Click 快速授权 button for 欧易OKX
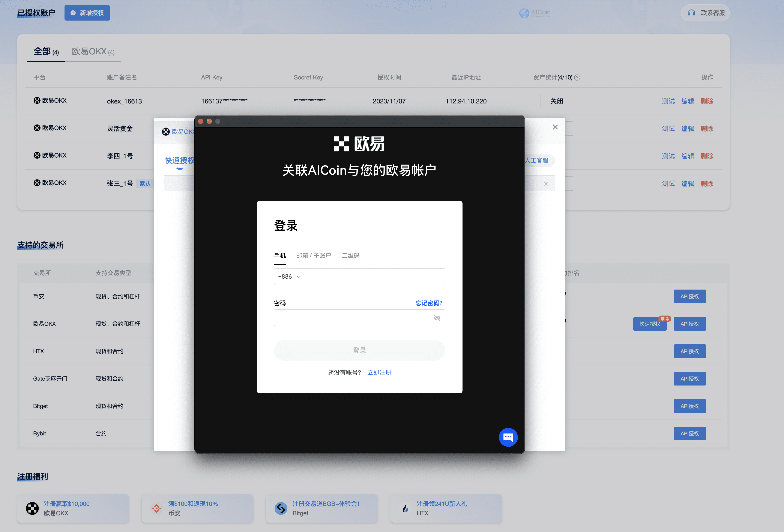 tap(650, 324)
